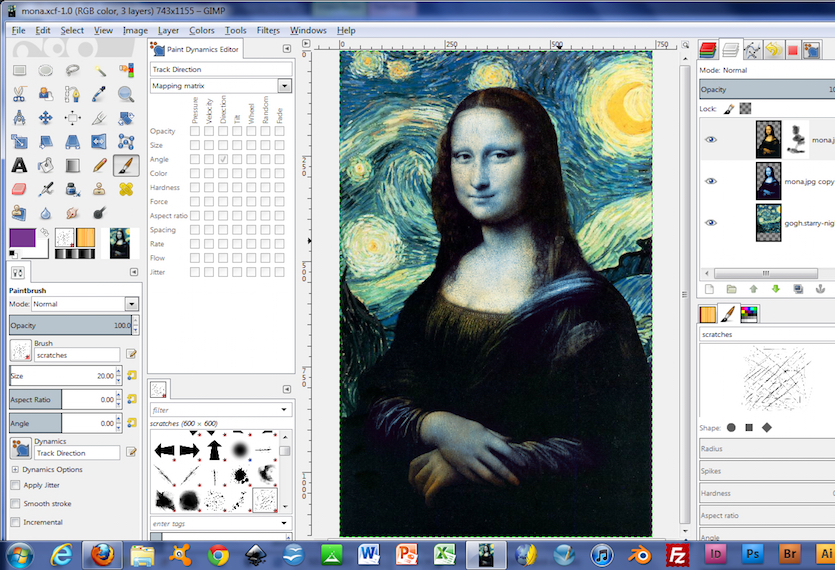
Task: Adjust the Size value stepper
Action: [119, 376]
